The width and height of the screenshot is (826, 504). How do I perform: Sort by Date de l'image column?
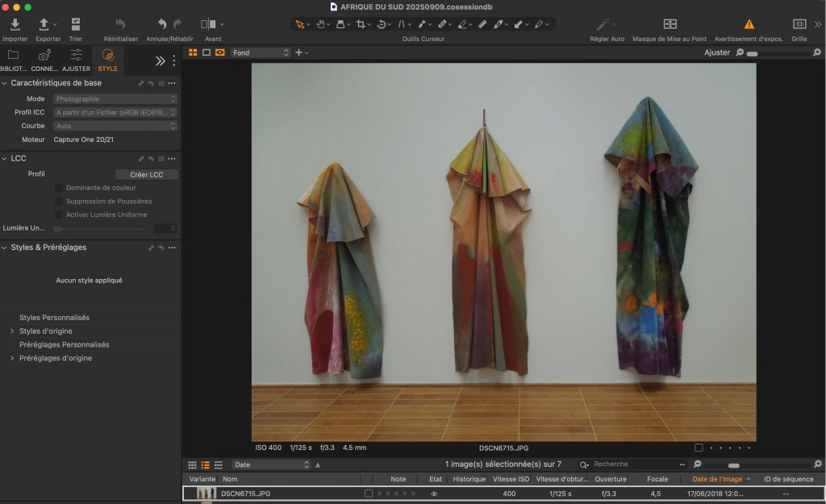point(717,479)
